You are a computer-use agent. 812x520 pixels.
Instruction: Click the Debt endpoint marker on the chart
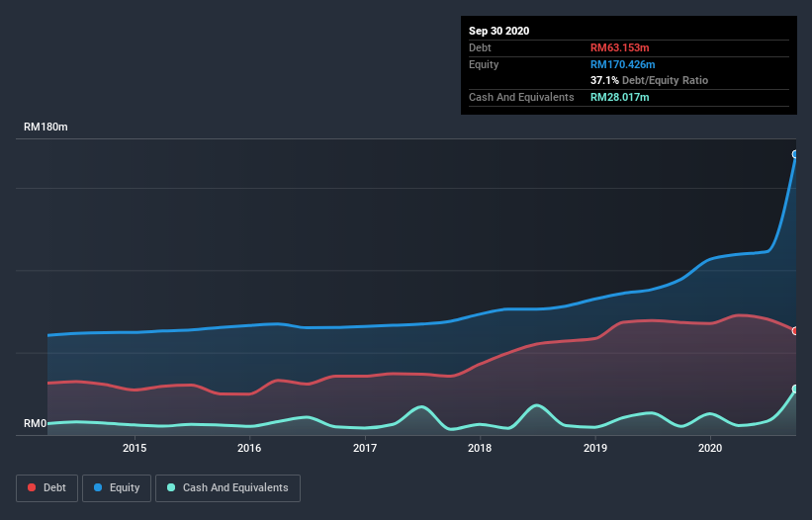[x=795, y=330]
